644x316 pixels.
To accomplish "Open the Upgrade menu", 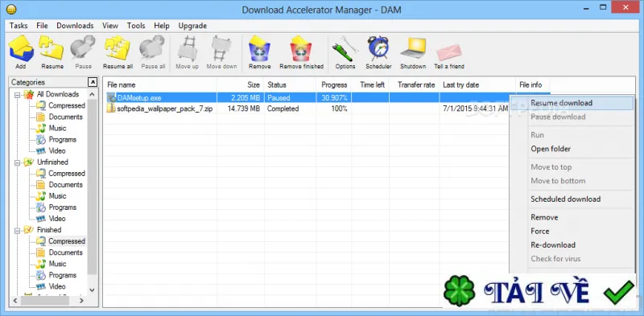I will 192,26.
